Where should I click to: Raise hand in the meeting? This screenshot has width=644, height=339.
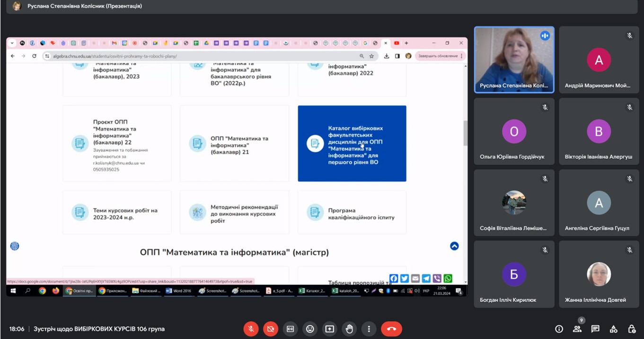point(349,329)
